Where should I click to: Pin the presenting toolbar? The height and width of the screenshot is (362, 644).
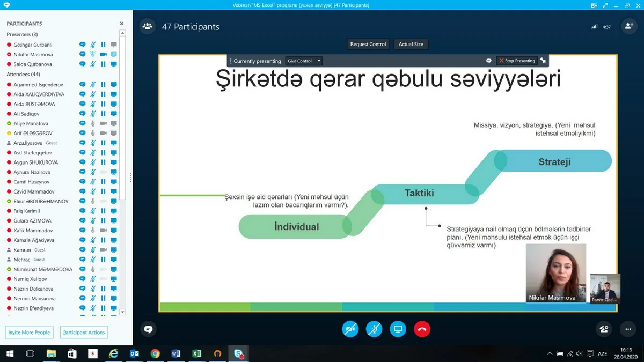pos(543,61)
